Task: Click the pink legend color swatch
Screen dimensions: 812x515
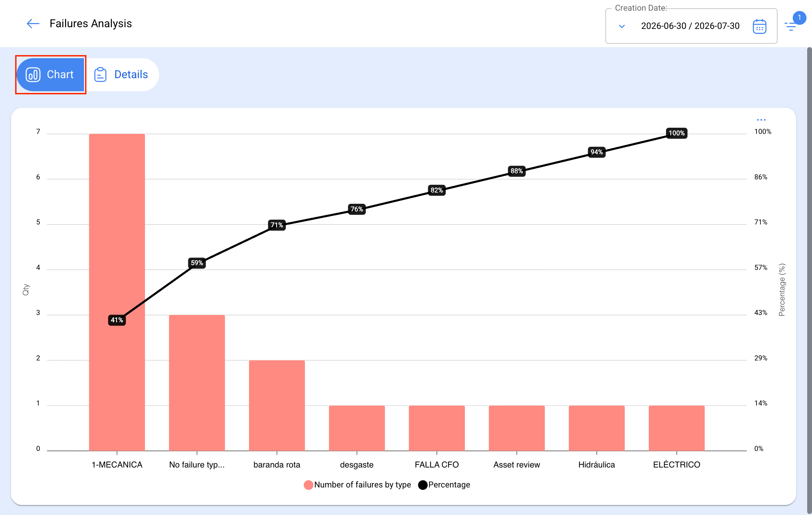Action: (309, 485)
